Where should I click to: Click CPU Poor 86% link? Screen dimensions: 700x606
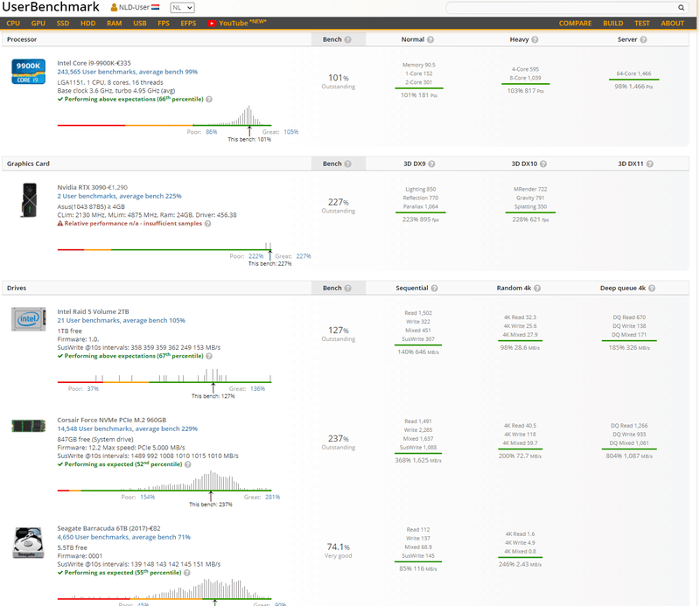[x=211, y=132]
